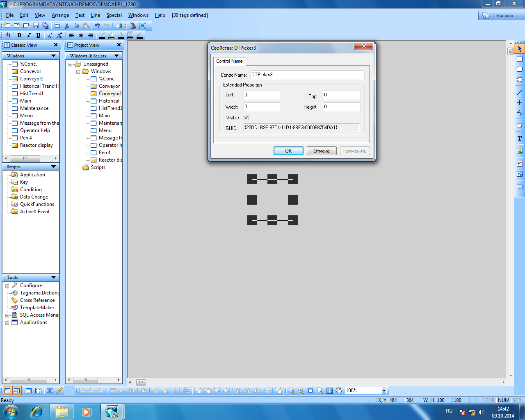525x420 pixels.
Task: Click the Отмена button
Action: coord(321,151)
